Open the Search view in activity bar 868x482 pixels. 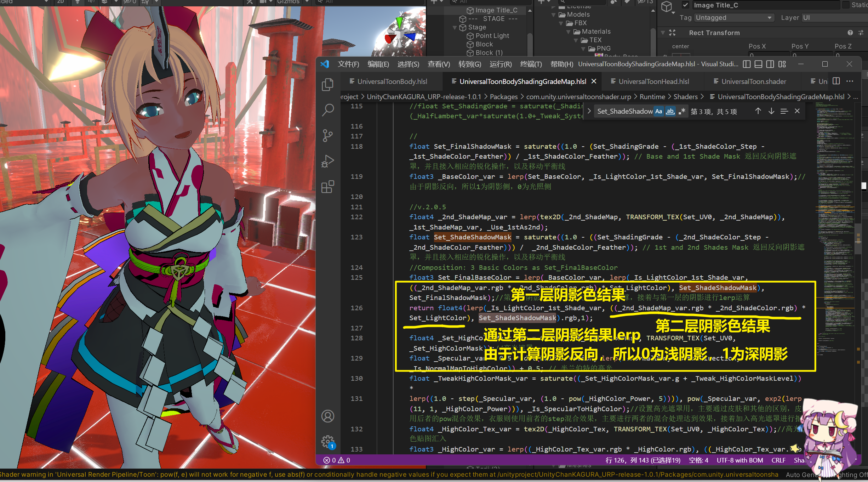click(x=327, y=110)
